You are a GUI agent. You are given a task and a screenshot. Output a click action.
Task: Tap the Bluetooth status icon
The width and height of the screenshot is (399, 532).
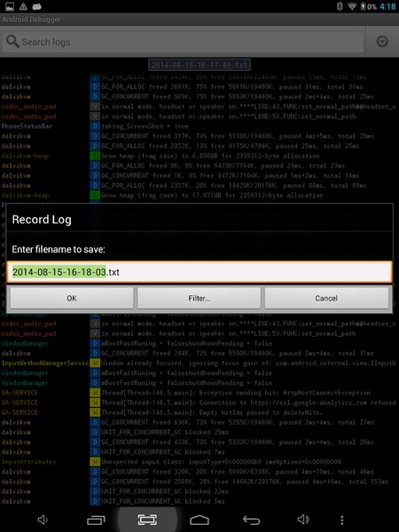(340, 6)
